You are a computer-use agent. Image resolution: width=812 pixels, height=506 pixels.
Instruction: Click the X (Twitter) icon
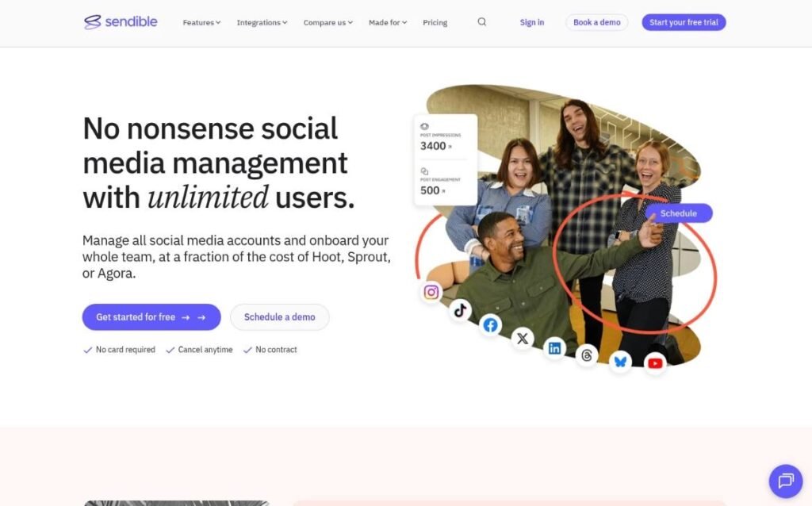[x=523, y=338]
